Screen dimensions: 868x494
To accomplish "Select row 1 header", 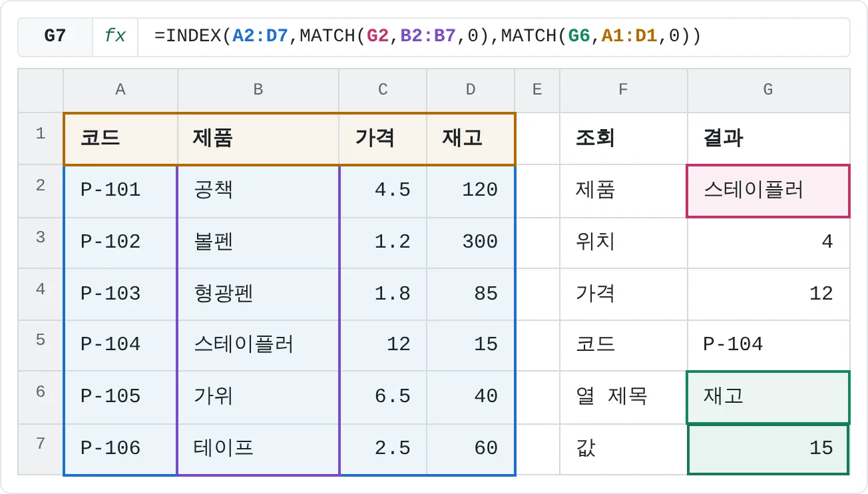I will pos(41,138).
